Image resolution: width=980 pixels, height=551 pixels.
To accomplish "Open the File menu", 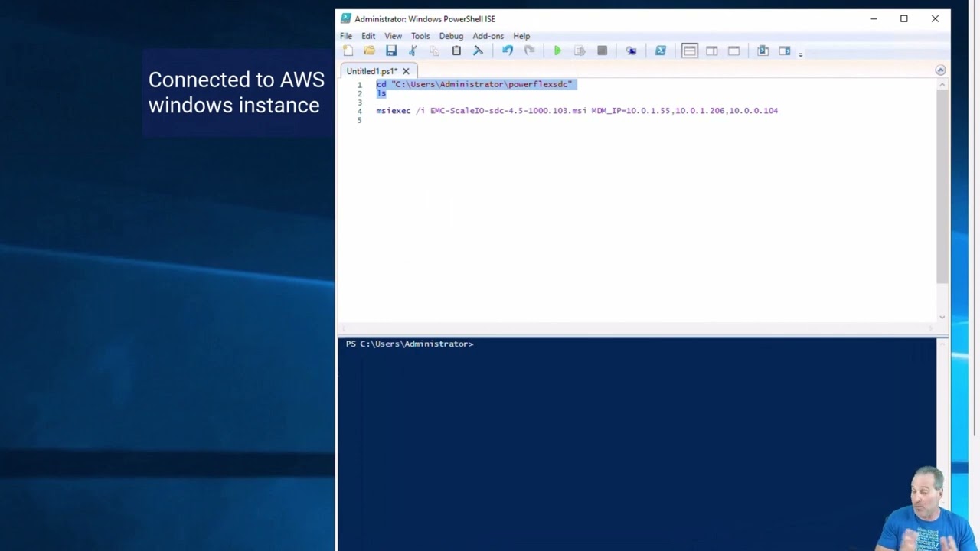I will pos(346,36).
